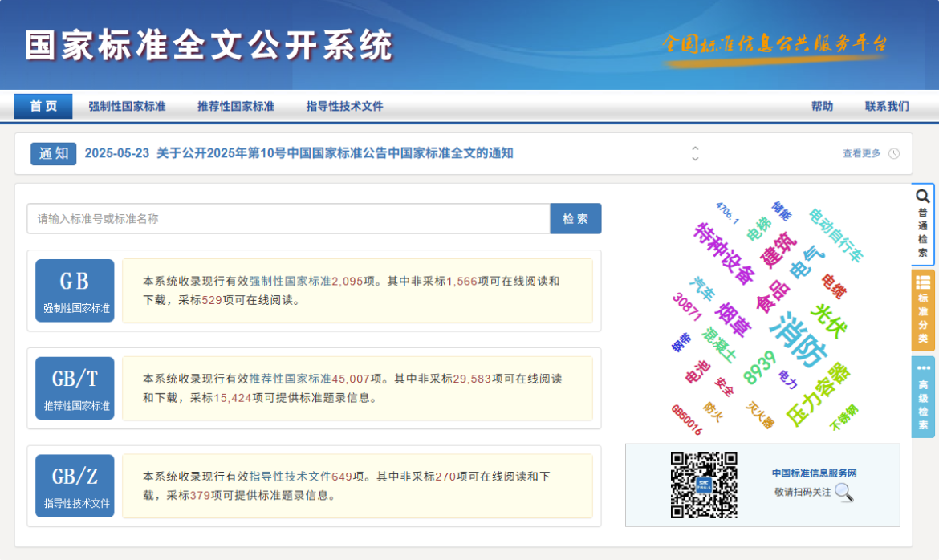This screenshot has width=939, height=560.
Task: Select the GB 强制性国家标准 badge
Action: [x=75, y=290]
